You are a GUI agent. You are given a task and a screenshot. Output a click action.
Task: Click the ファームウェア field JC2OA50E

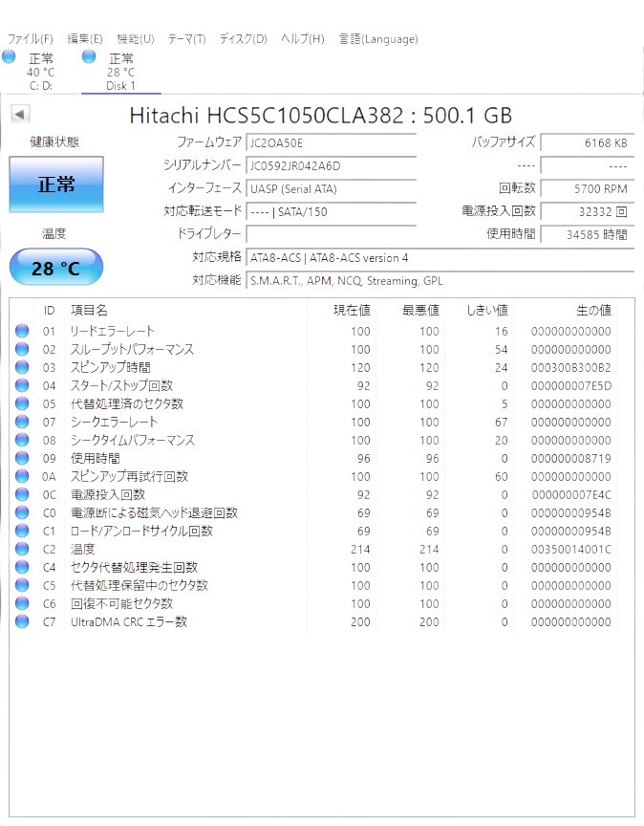tap(332, 142)
